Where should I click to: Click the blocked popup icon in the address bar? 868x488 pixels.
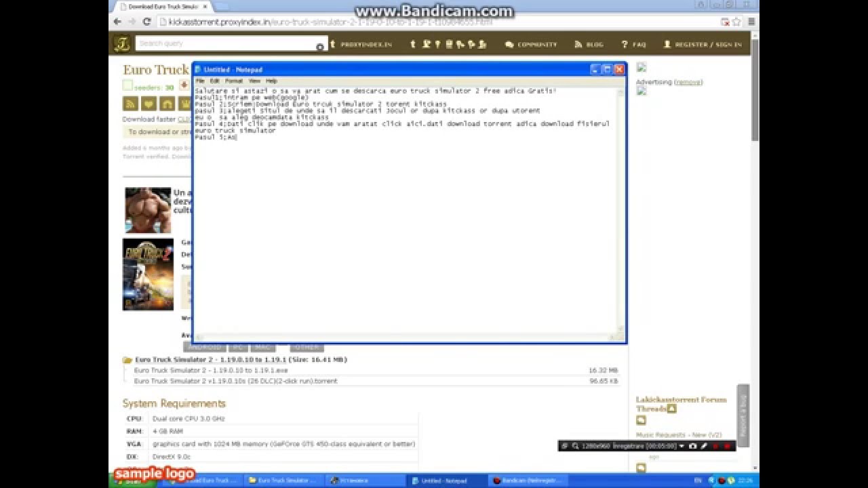click(x=725, y=22)
